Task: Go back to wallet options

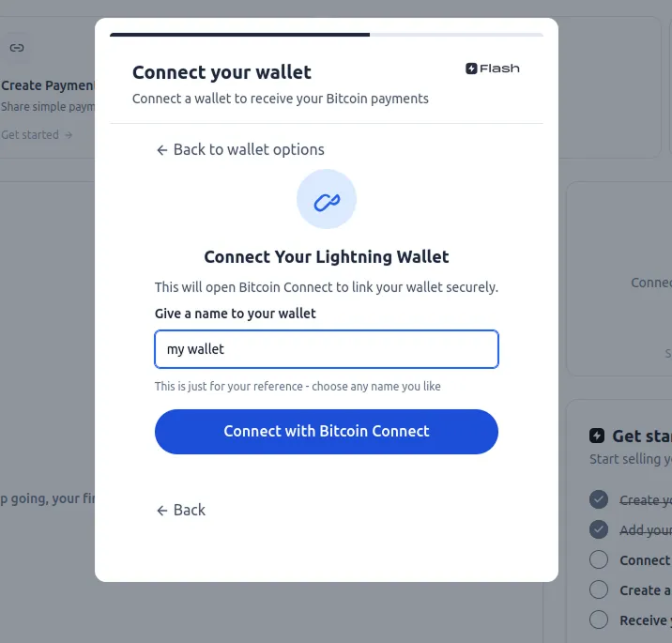Action: [240, 149]
